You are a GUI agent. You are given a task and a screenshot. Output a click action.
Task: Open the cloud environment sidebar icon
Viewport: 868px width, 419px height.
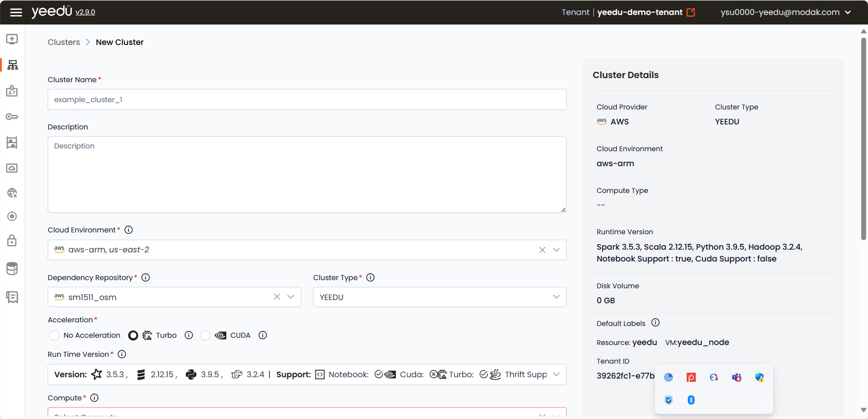click(12, 168)
